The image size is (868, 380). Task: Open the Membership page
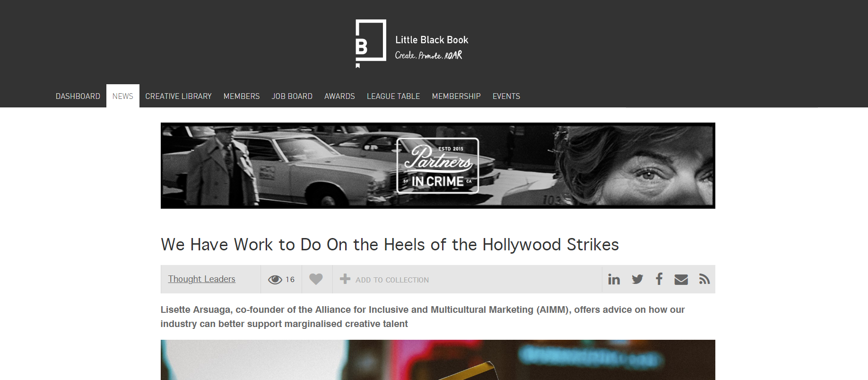(456, 96)
